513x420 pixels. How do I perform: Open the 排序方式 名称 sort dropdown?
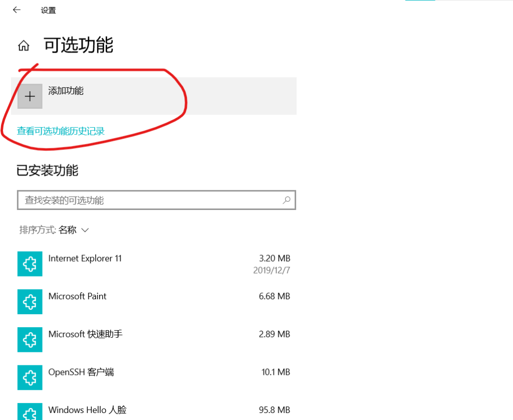[x=74, y=230]
